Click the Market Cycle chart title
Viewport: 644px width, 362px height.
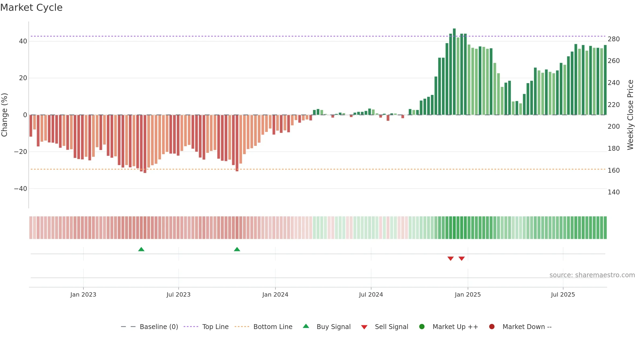coord(31,8)
